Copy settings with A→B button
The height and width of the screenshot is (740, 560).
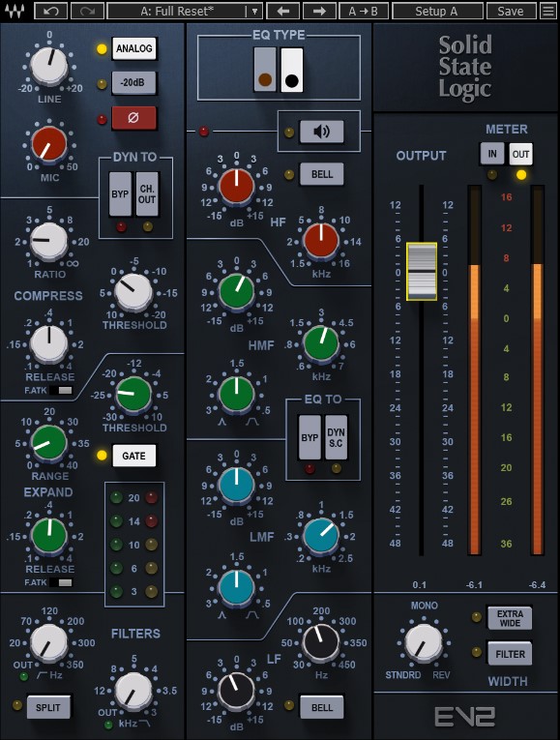(364, 11)
